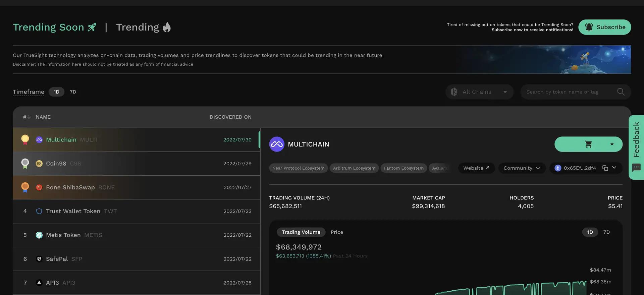Click the DISCOVERED ON column header
The height and width of the screenshot is (295, 644).
pyautogui.click(x=230, y=117)
